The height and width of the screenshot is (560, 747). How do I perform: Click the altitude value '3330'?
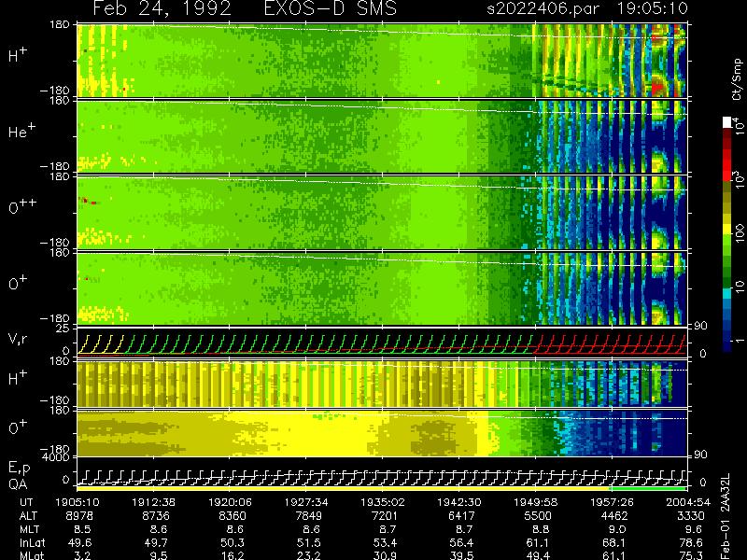click(x=691, y=516)
